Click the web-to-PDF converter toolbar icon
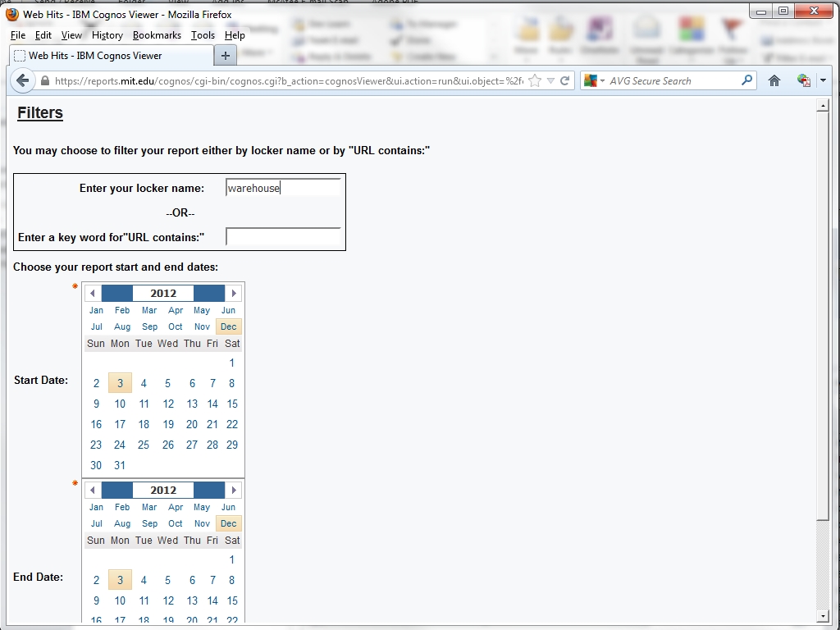Image resolution: width=840 pixels, height=630 pixels. coord(803,80)
